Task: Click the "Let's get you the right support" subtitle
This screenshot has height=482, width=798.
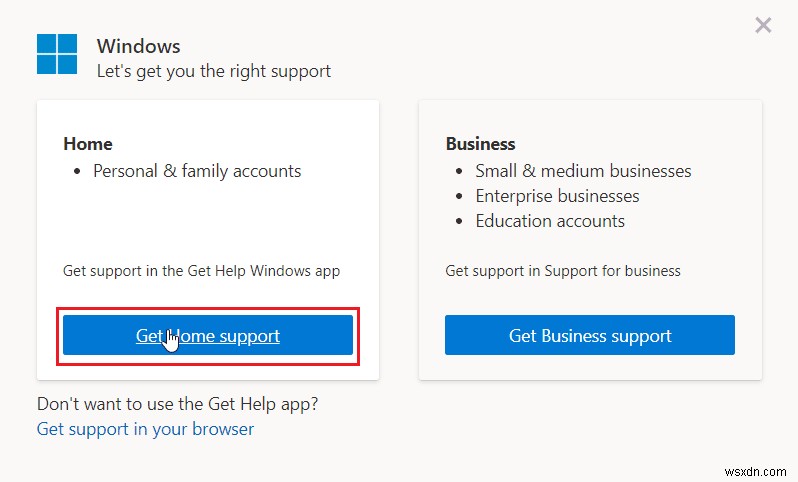Action: click(213, 71)
